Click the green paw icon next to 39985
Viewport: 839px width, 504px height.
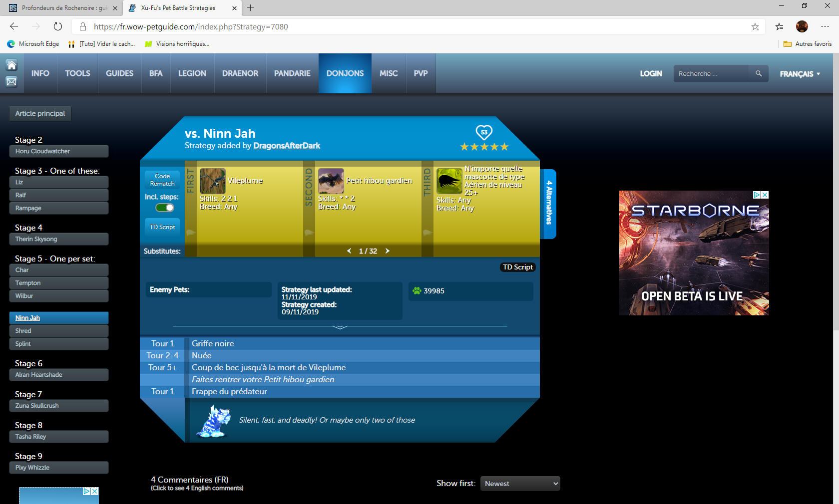[x=417, y=290]
